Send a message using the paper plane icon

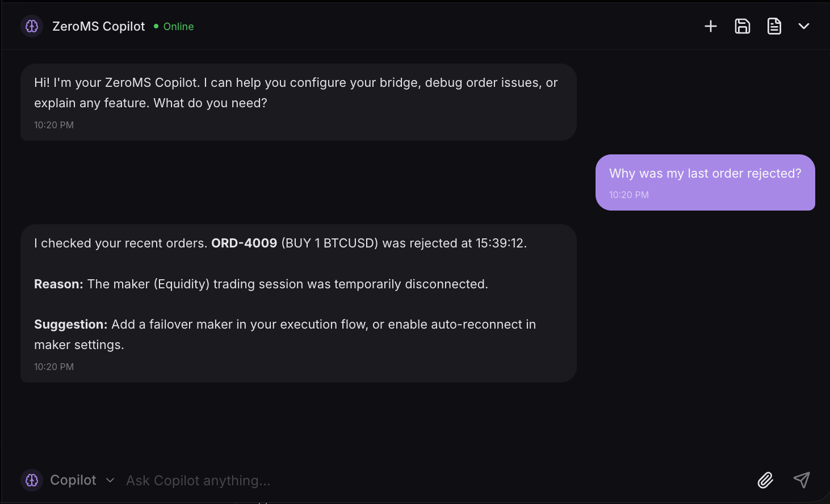click(802, 480)
